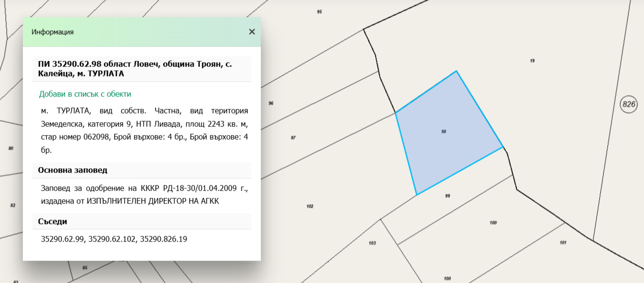Click parcel 103 on the map
Screen dimensions: 644x283
click(372, 243)
